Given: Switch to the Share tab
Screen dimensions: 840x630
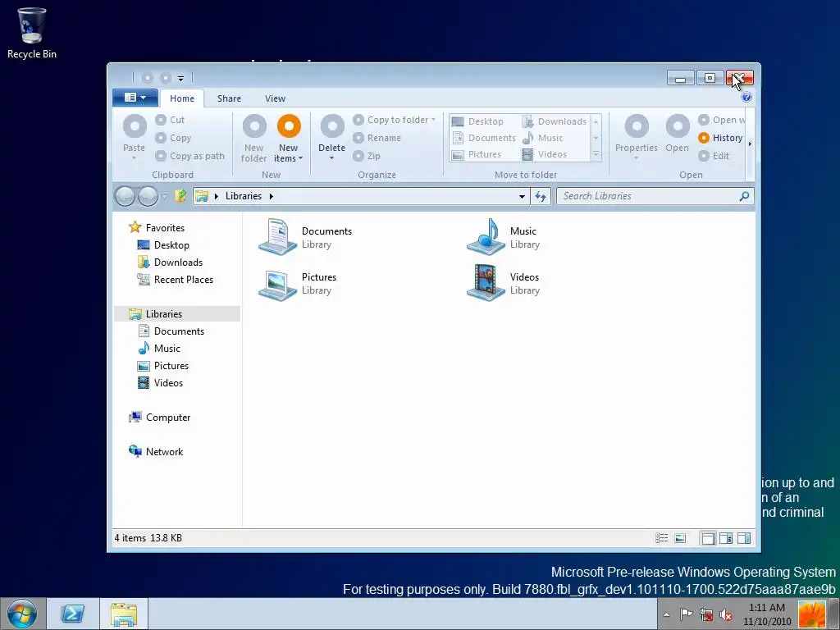Looking at the screenshot, I should 229,98.
